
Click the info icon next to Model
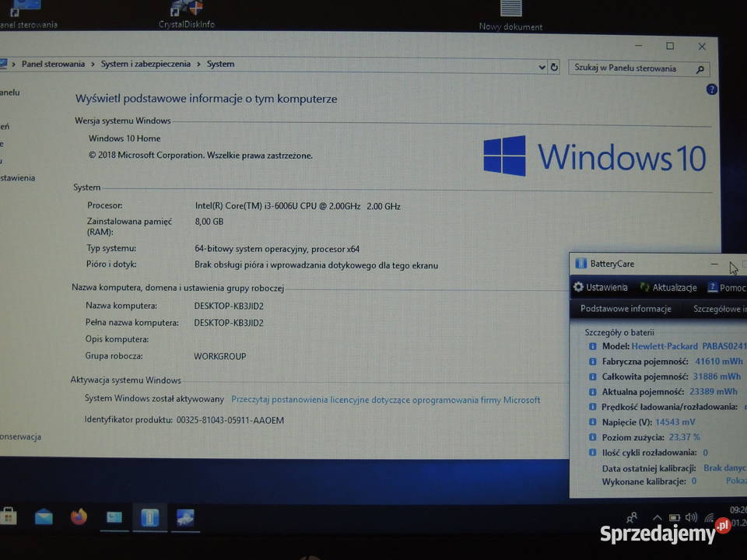[x=593, y=346]
